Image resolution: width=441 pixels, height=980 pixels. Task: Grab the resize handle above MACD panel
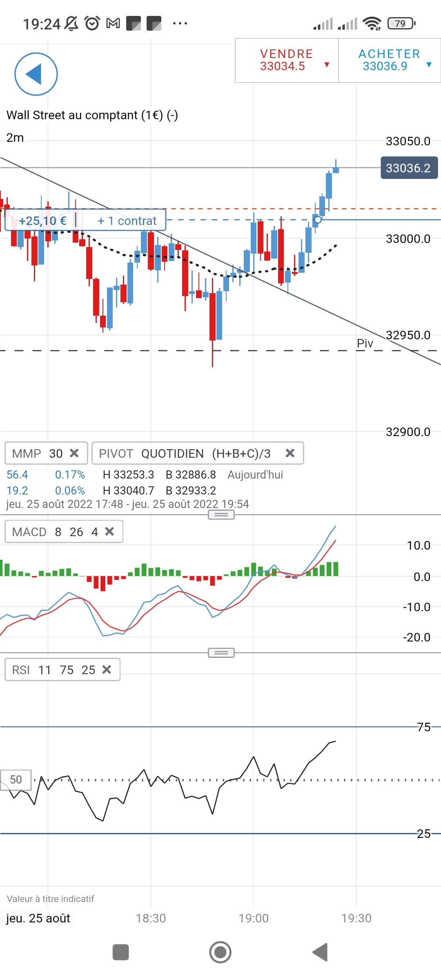[x=221, y=514]
